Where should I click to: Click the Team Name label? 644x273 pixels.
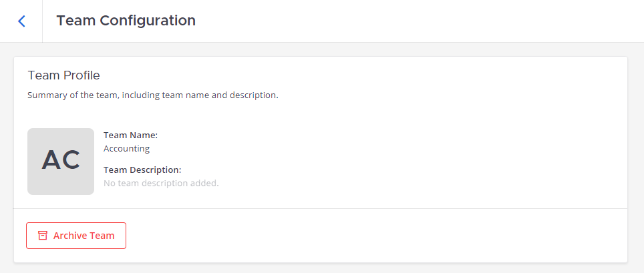point(130,135)
